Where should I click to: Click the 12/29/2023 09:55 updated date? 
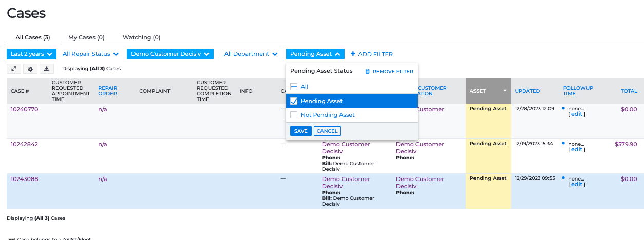pyautogui.click(x=534, y=178)
